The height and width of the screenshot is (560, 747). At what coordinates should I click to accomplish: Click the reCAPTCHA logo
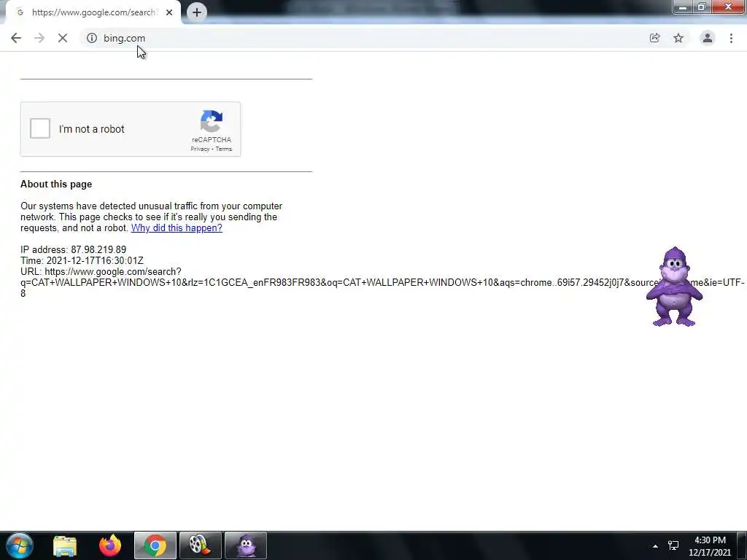[212, 122]
